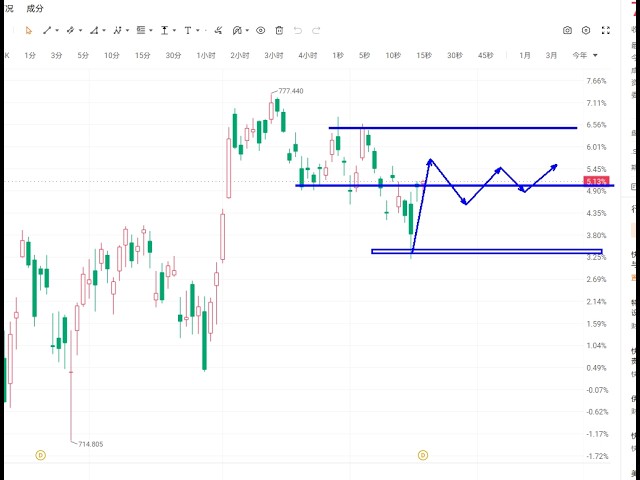Enter fullscreen chart mode
The height and width of the screenshot is (480, 640).
tap(606, 31)
